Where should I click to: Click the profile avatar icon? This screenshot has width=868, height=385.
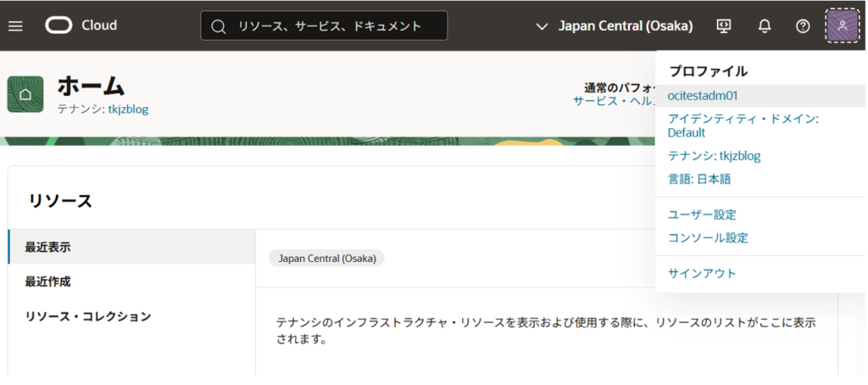pos(842,25)
